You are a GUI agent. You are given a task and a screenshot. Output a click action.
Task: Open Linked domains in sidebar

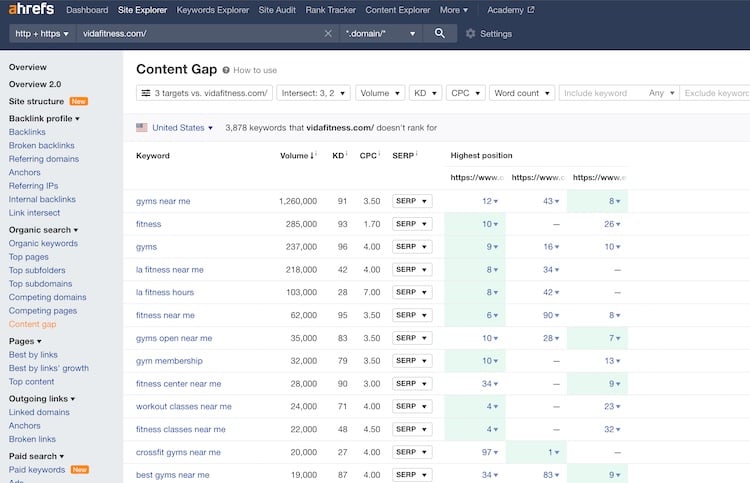click(39, 412)
